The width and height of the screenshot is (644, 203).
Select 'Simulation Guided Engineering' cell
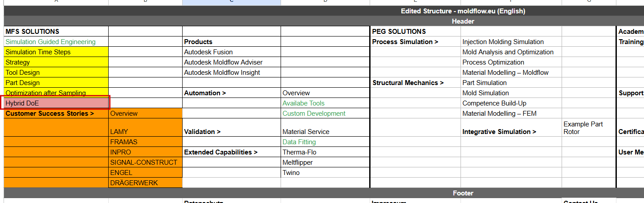56,42
